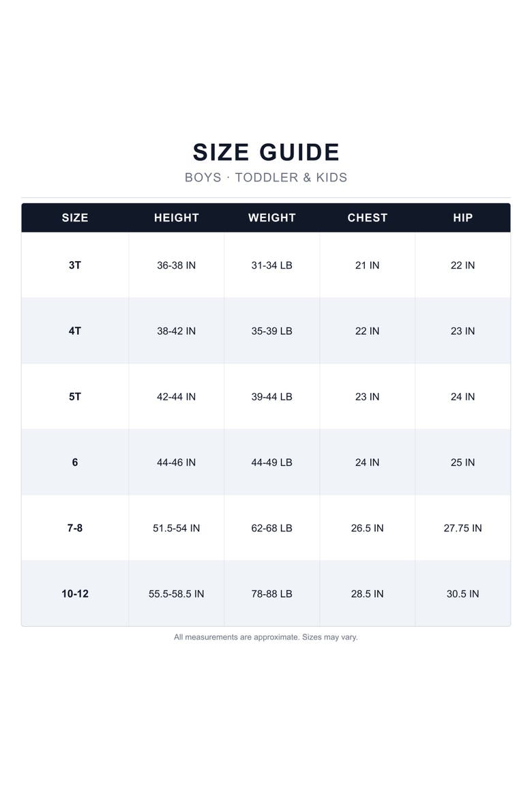
Task: Click the SIZE GUIDE title
Action: 266,152
